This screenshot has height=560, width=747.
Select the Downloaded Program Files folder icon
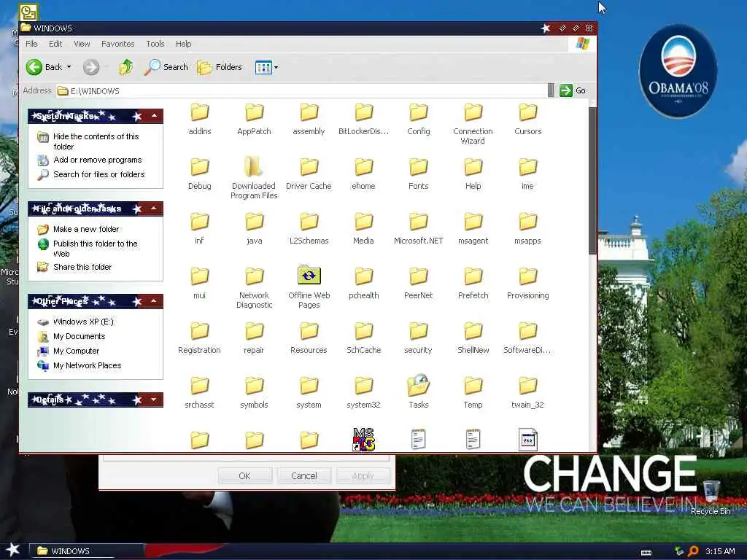point(254,167)
